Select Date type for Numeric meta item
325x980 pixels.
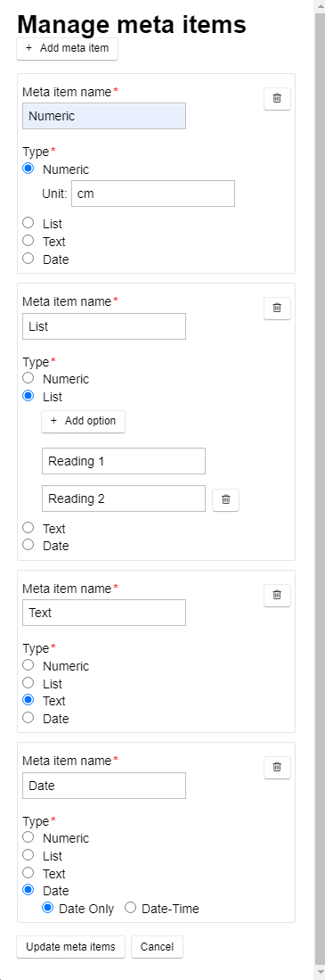point(28,259)
